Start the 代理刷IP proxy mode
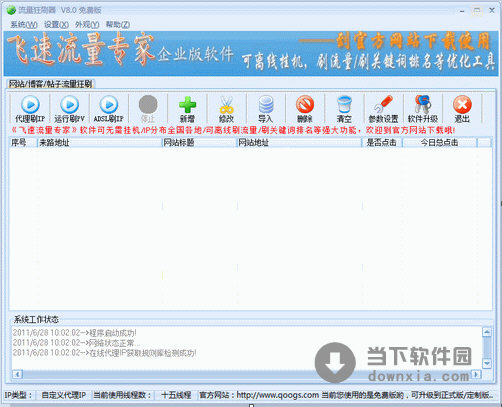Image resolution: width=502 pixels, height=407 pixels. [x=30, y=109]
